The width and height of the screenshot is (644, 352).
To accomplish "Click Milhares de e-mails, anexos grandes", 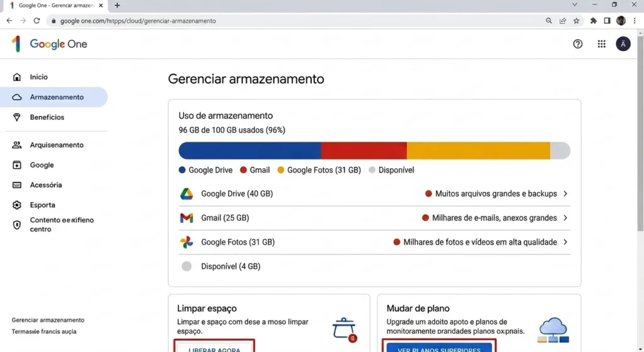I will 494,218.
